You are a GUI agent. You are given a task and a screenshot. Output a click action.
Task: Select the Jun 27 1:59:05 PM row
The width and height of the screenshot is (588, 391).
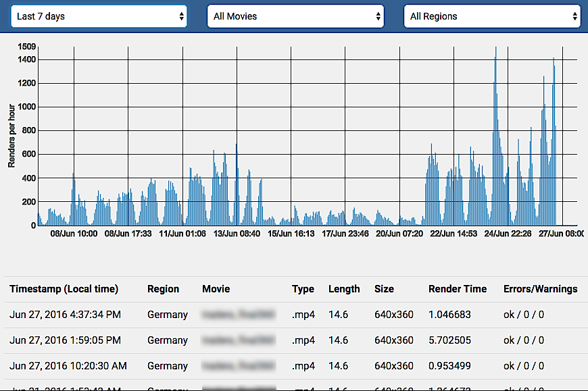[65, 340]
